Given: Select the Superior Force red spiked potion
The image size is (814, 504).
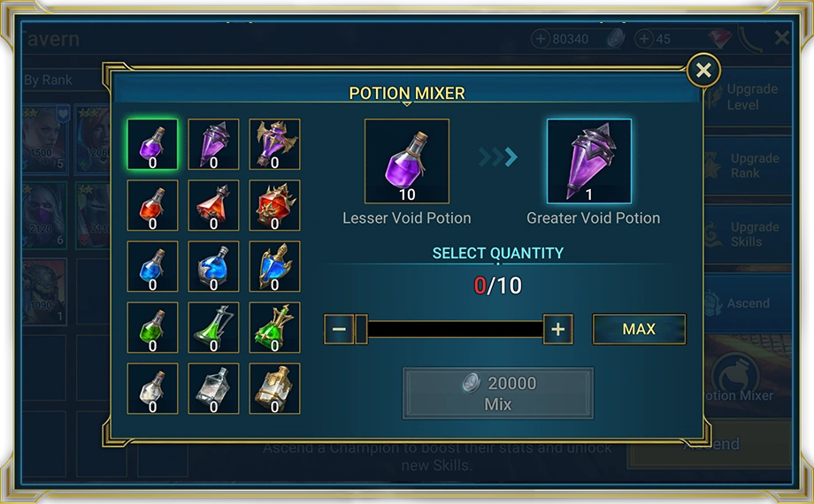Looking at the screenshot, I should 274,205.
